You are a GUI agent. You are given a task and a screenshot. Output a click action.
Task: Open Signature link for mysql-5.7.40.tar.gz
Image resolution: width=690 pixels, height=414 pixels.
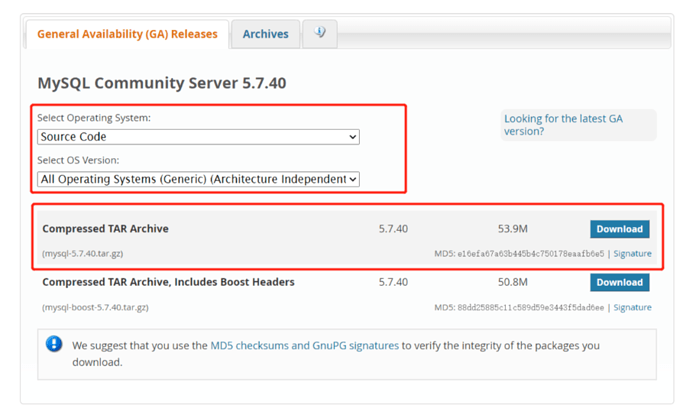coord(632,254)
